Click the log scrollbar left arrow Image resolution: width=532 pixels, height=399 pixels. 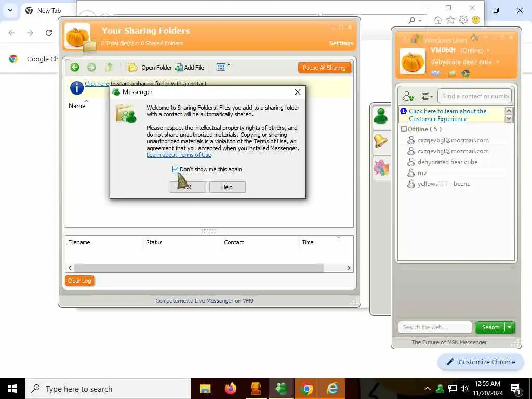pos(70,268)
